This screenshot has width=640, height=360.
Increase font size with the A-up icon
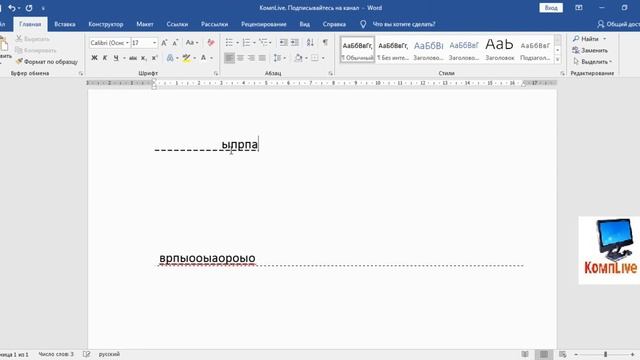click(x=164, y=42)
